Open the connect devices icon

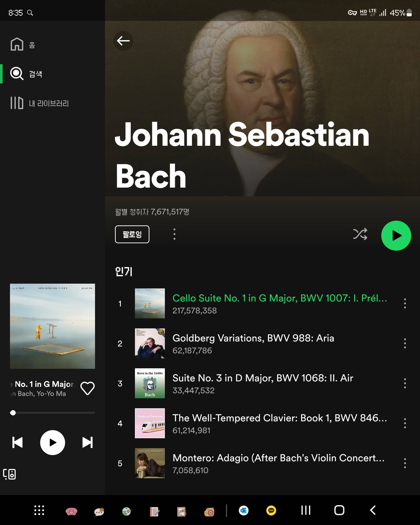point(10,474)
